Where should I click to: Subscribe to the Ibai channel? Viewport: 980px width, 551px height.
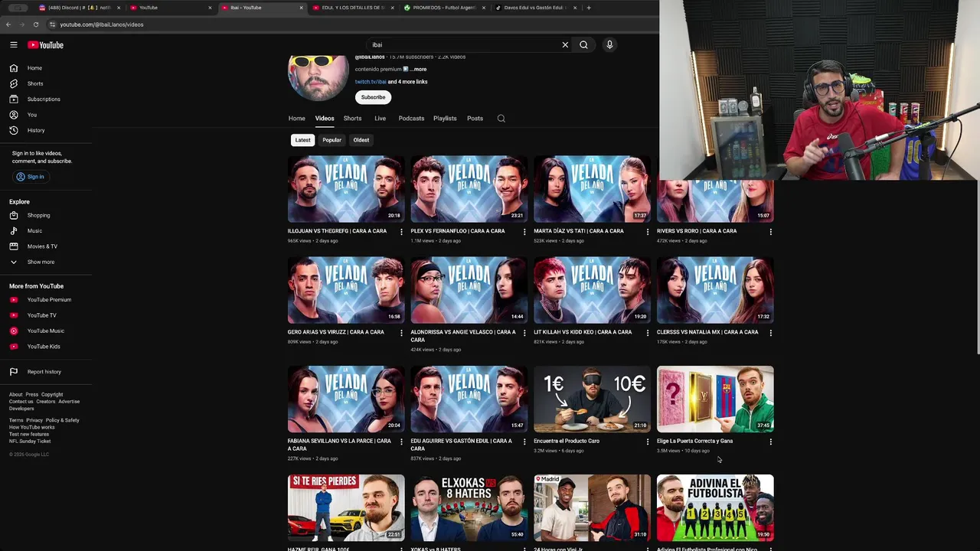coord(373,97)
